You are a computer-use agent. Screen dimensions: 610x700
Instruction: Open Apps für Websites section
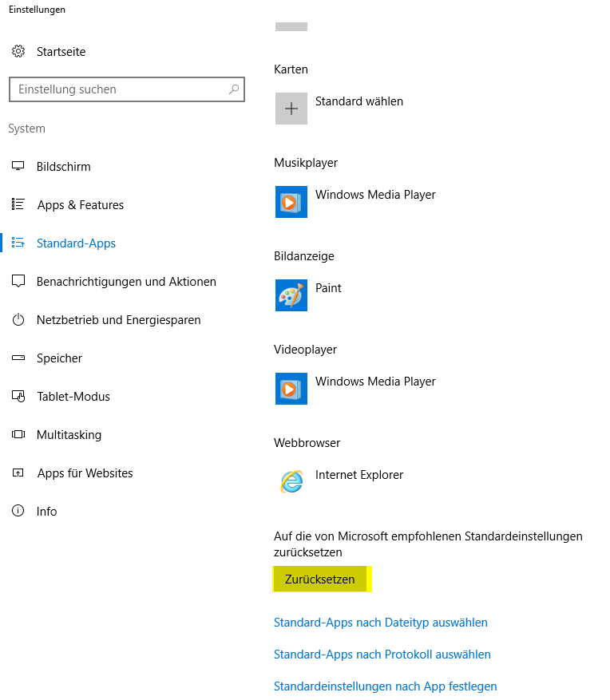click(85, 473)
